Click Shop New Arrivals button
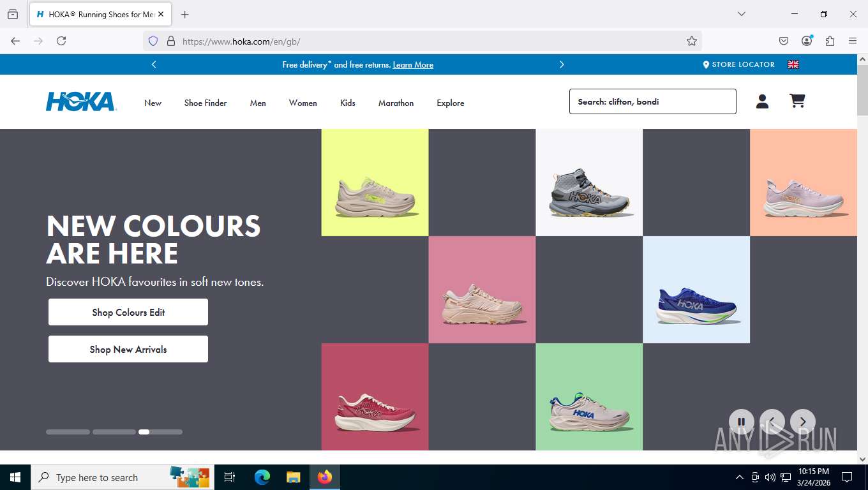 pos(128,349)
